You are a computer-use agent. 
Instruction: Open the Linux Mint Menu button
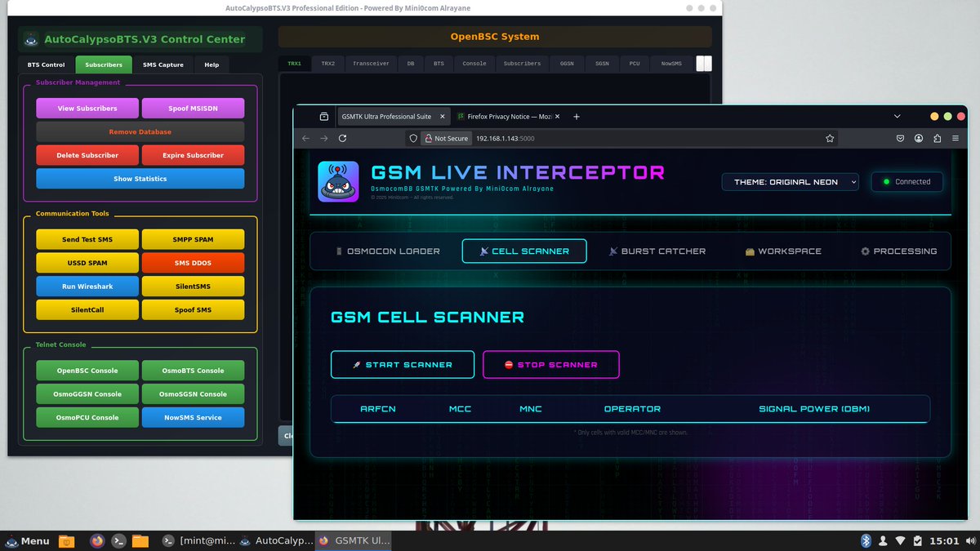pyautogui.click(x=27, y=540)
